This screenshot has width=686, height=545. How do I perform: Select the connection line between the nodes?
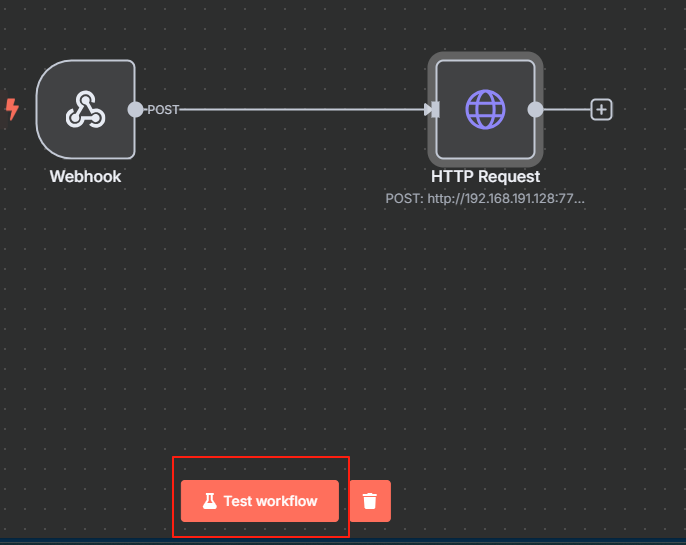tap(300, 110)
